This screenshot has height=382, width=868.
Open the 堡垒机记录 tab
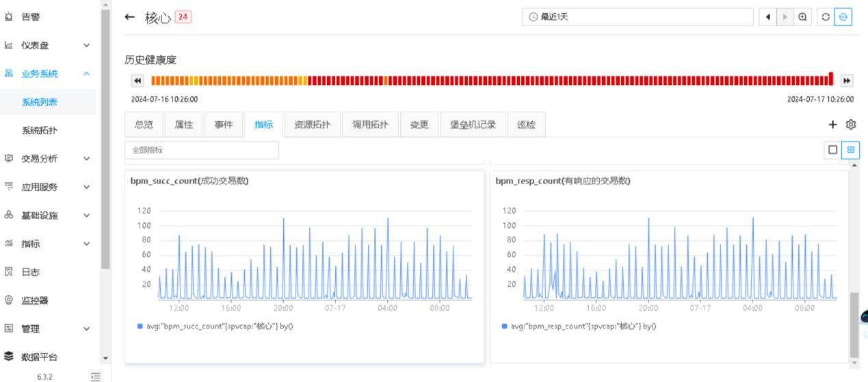point(472,125)
